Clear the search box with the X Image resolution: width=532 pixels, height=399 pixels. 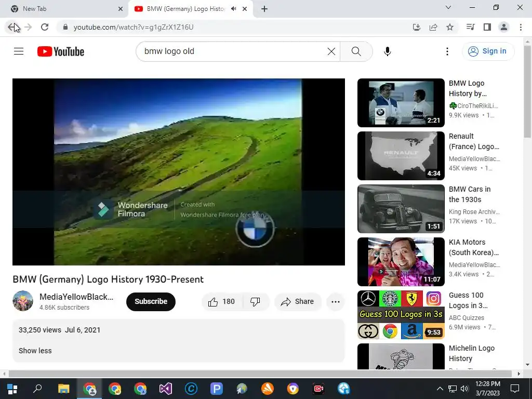pos(331,51)
